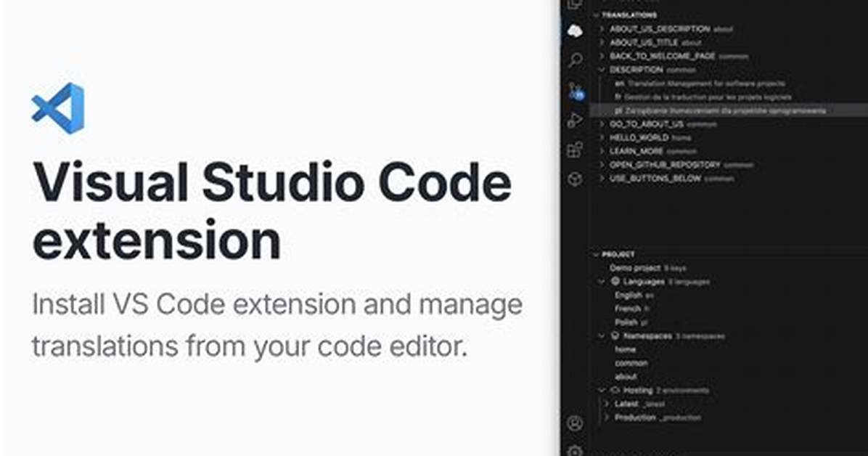
Task: Expand the ABOUT_US_TITLE key chevron
Action: (602, 42)
